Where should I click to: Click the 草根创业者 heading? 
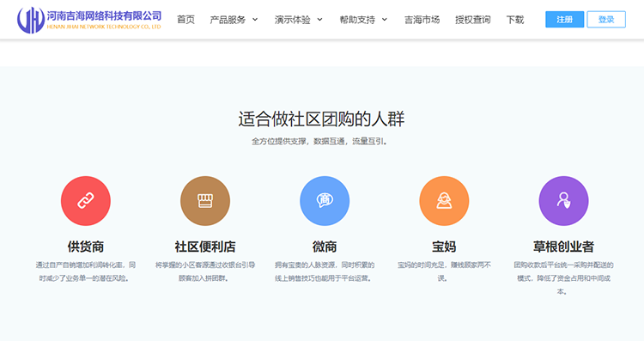(563, 247)
